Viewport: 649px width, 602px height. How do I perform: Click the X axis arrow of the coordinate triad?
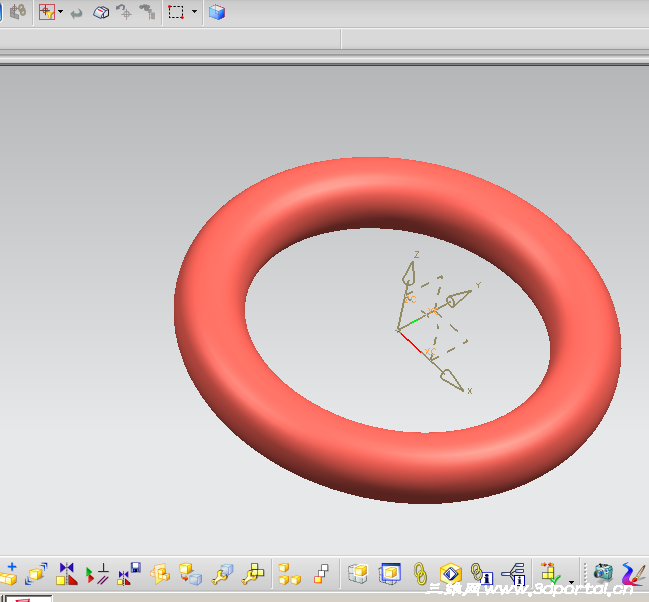[x=451, y=380]
